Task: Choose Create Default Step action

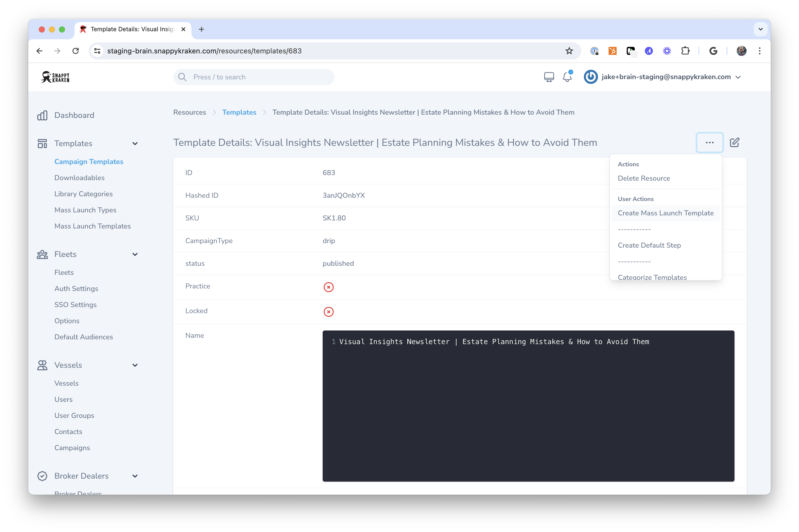Action: click(x=649, y=245)
